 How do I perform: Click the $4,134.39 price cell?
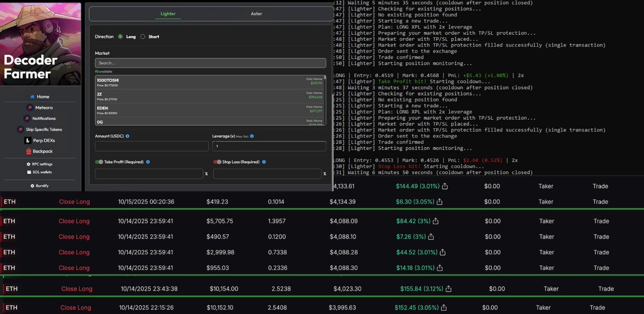pos(342,202)
